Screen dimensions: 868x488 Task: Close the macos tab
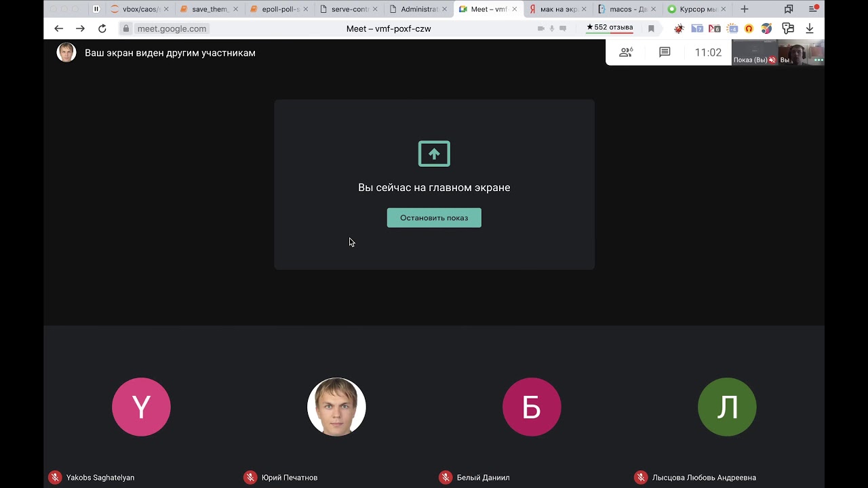654,9
